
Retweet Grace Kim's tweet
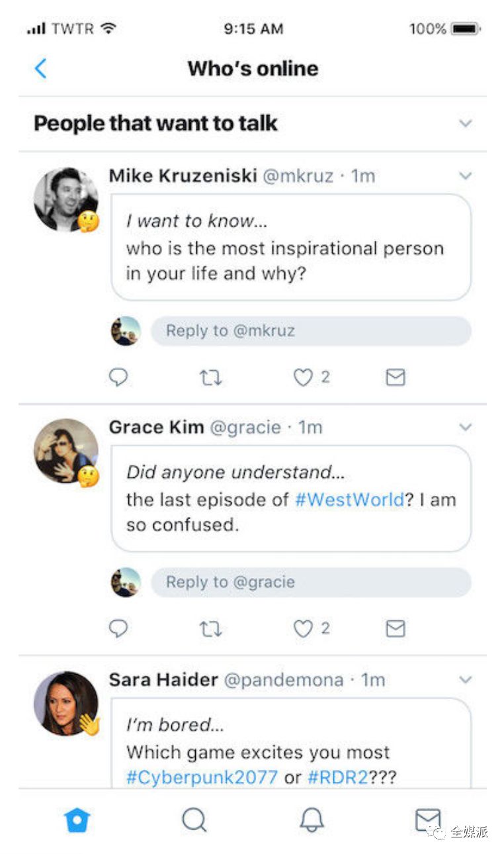tap(210, 628)
